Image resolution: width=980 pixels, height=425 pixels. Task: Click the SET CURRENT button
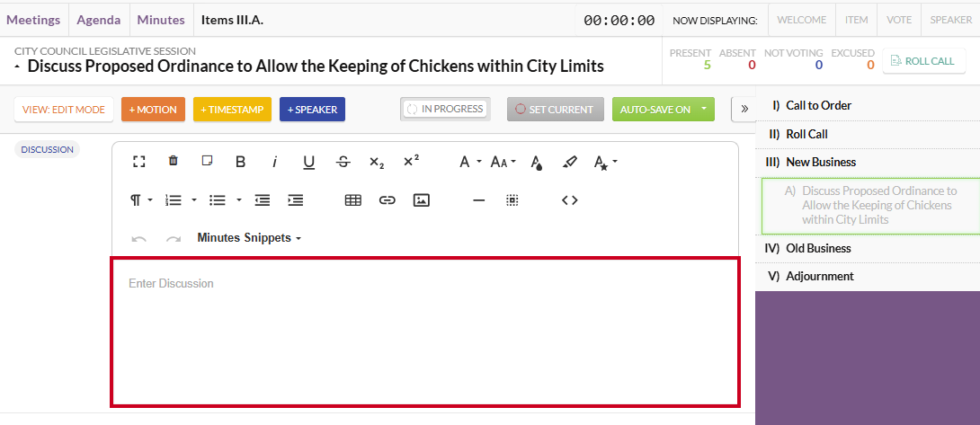[x=555, y=110]
